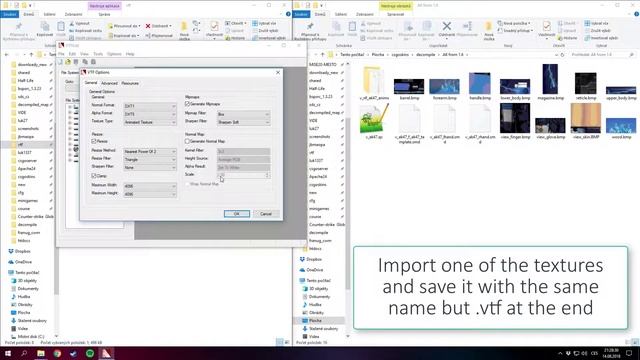The width and height of the screenshot is (640, 360).
Task: Open the Zobrazení tab in right Explorer ribbon
Action: (364, 14)
